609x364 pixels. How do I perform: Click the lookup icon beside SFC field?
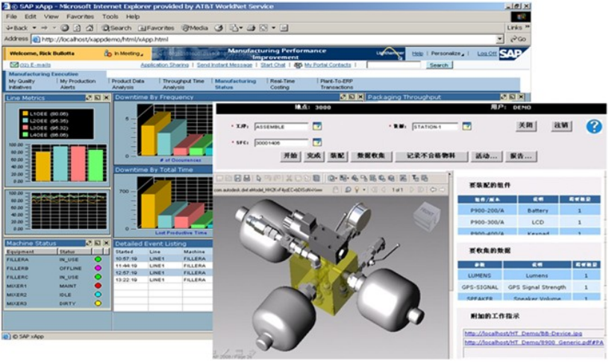point(317,142)
